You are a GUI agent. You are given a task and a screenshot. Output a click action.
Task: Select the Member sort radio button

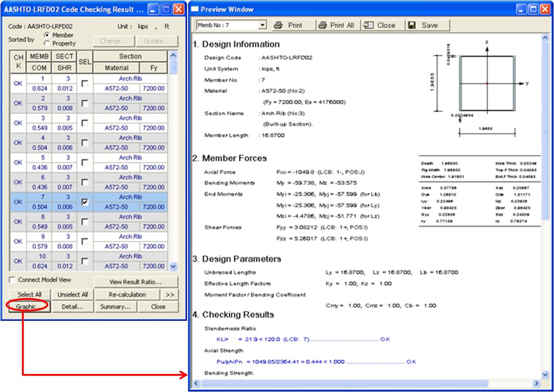click(x=46, y=35)
